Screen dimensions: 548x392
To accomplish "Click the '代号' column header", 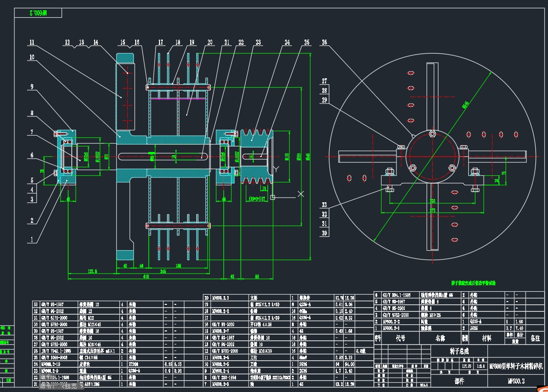I will tap(401, 338).
